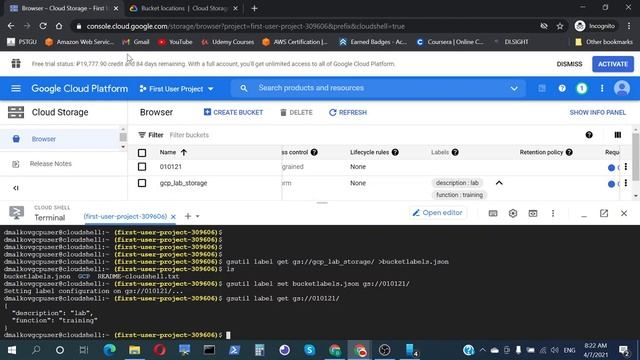
Task: Collapse the left sidebar panel
Action: click(16, 188)
